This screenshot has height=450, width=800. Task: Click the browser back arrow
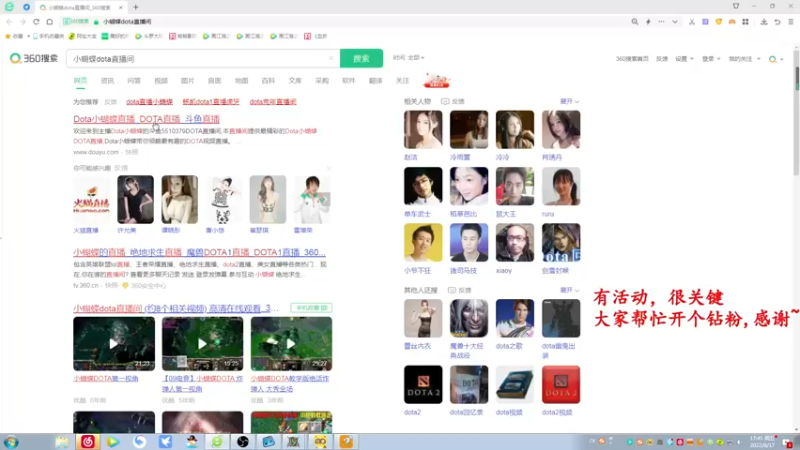pos(9,22)
